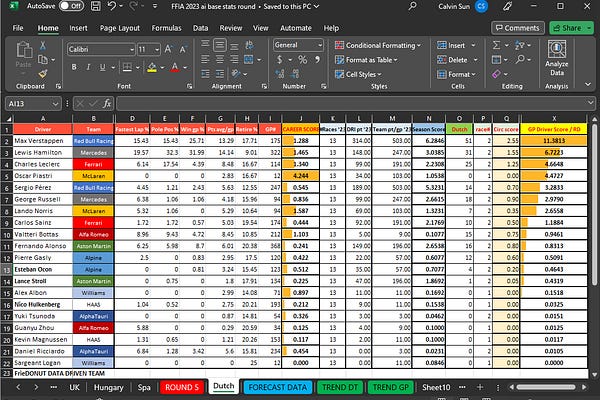The image size is (600, 400).
Task: Click Increase Decimal icon
Action: (280, 74)
